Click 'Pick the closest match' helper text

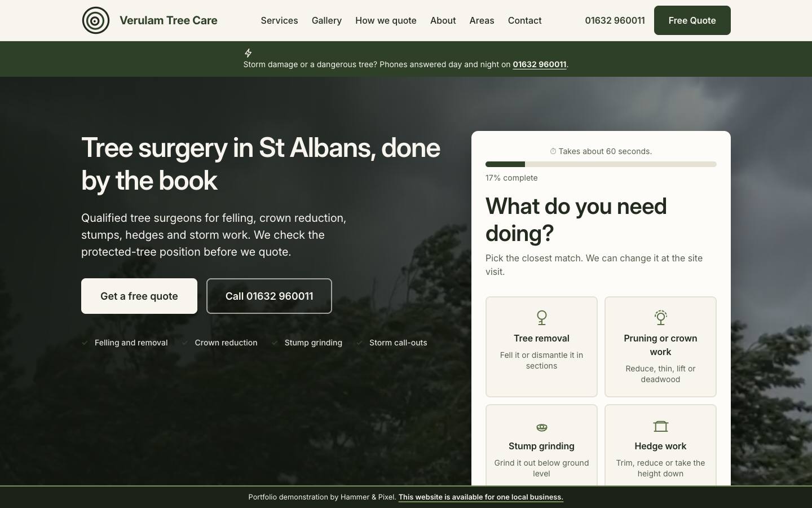tap(594, 265)
